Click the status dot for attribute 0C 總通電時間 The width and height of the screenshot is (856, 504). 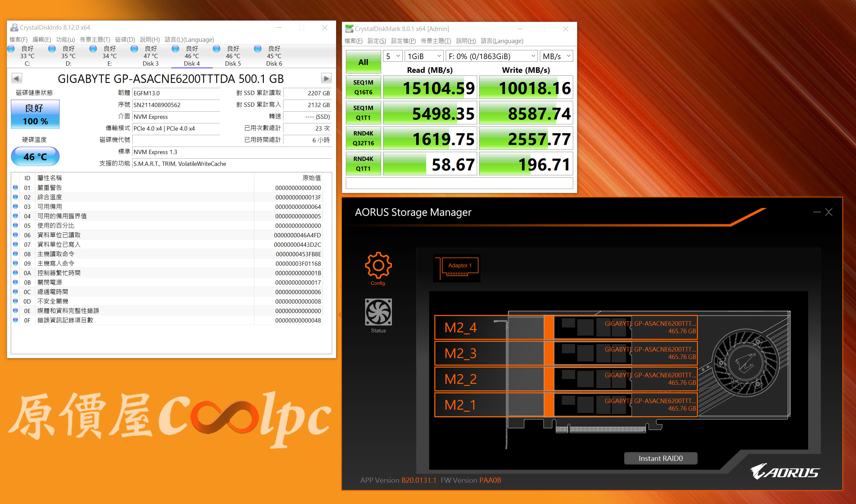tap(15, 291)
